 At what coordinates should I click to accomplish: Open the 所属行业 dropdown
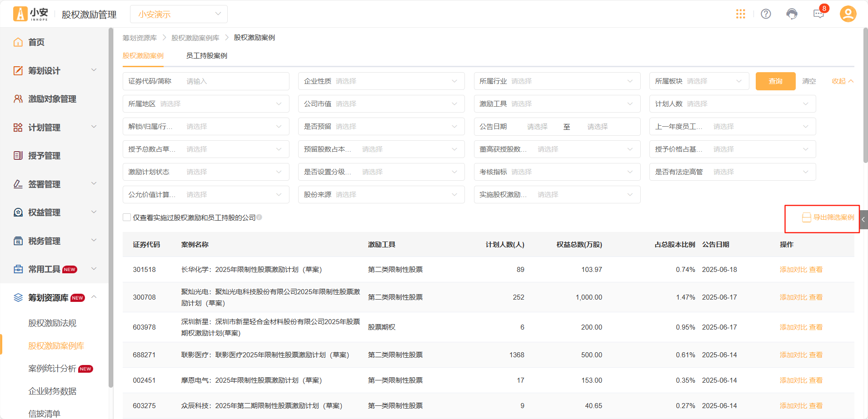click(557, 81)
